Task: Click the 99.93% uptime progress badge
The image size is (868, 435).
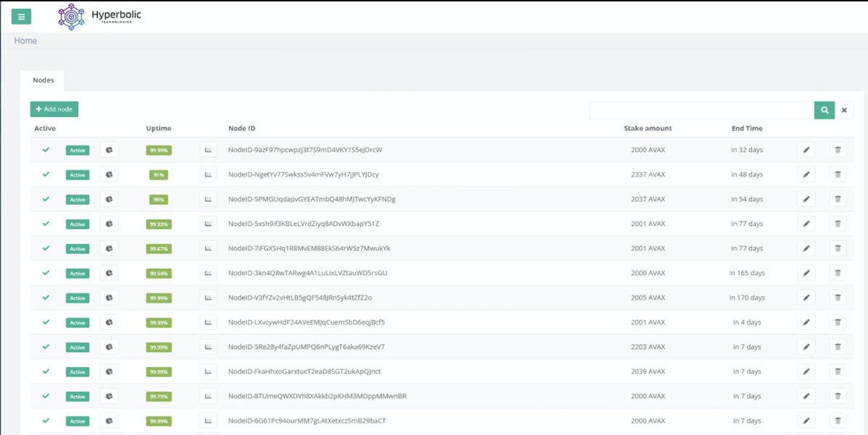Action: (x=158, y=224)
